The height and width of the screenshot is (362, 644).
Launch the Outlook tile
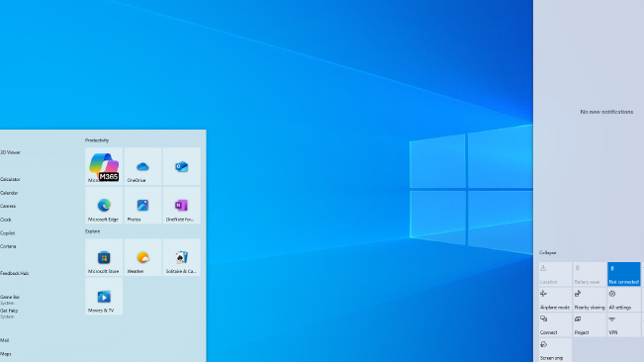[182, 166]
